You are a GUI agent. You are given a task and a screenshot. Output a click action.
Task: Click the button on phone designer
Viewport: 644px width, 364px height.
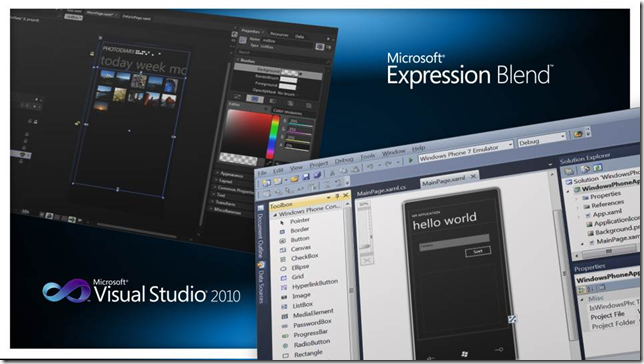click(x=478, y=251)
